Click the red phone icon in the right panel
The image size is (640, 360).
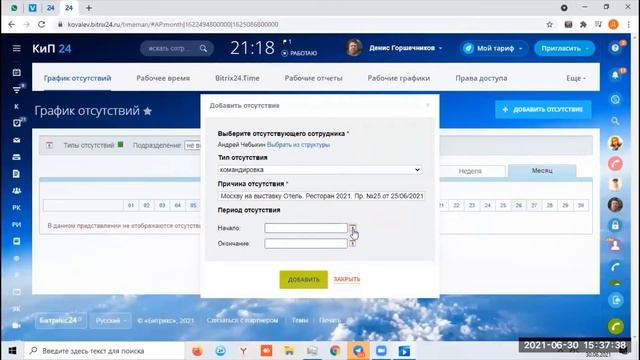click(x=616, y=164)
